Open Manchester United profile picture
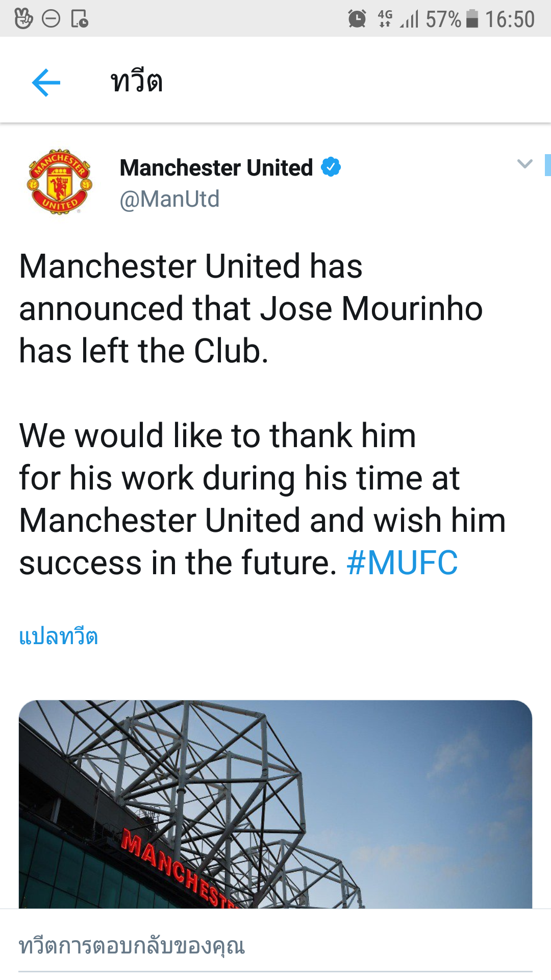Viewport: 551px width, 980px height. click(60, 181)
